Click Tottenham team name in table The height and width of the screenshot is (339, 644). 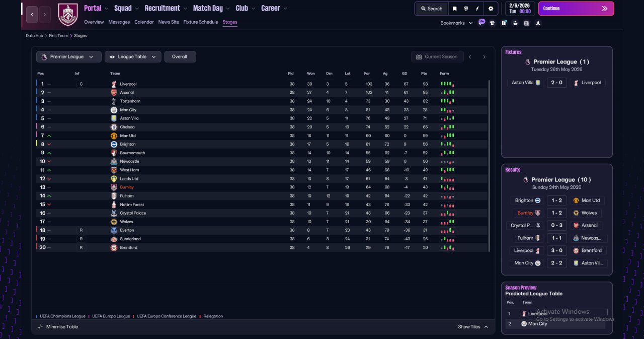[x=130, y=101]
